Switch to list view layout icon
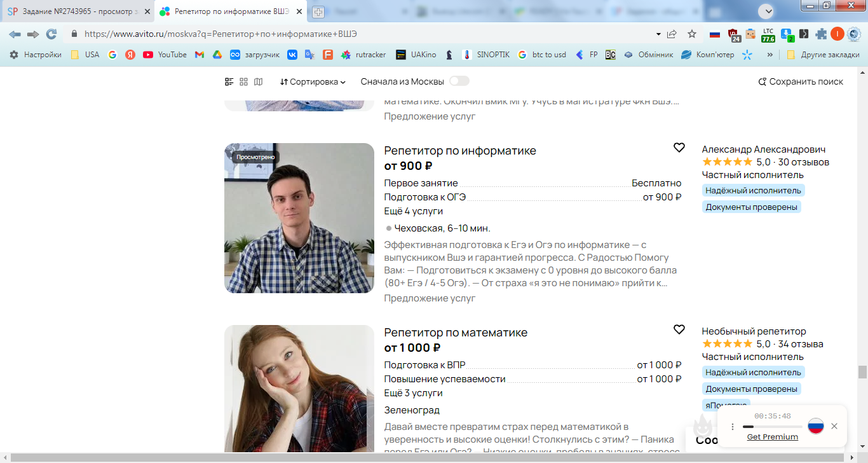Screen dimensions: 868x463 [x=229, y=81]
